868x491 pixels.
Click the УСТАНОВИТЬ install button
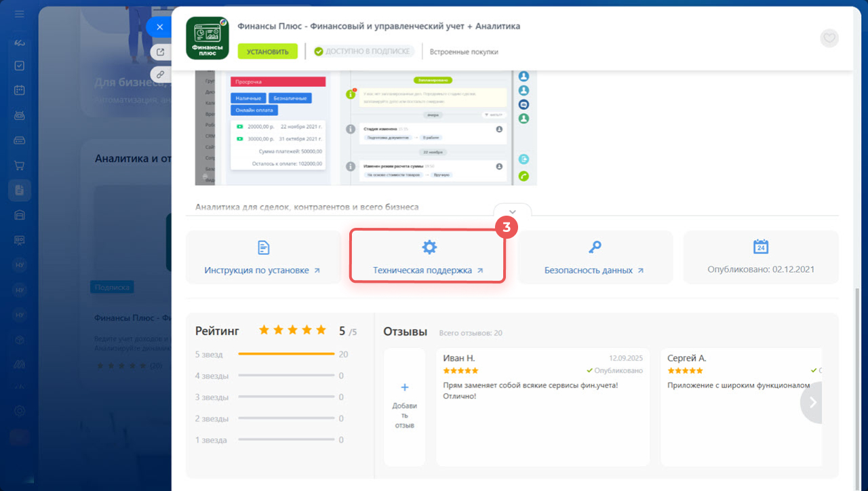pyautogui.click(x=268, y=52)
